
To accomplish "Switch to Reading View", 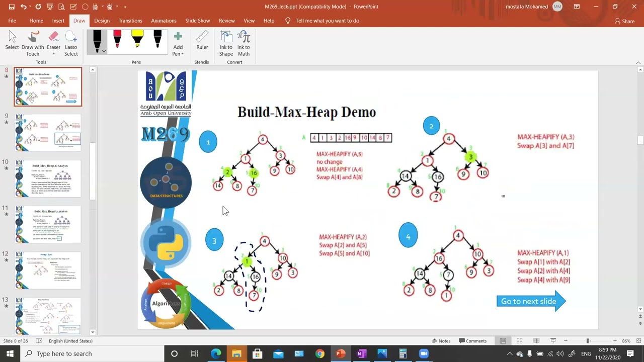I will [536, 341].
